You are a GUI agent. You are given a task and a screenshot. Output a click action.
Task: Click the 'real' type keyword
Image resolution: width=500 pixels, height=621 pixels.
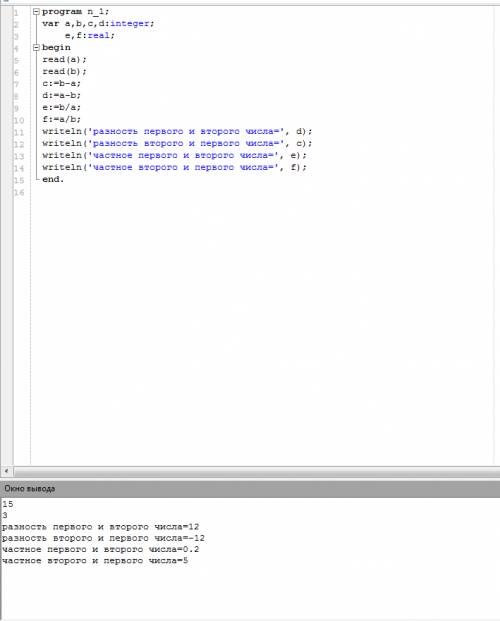[98, 35]
